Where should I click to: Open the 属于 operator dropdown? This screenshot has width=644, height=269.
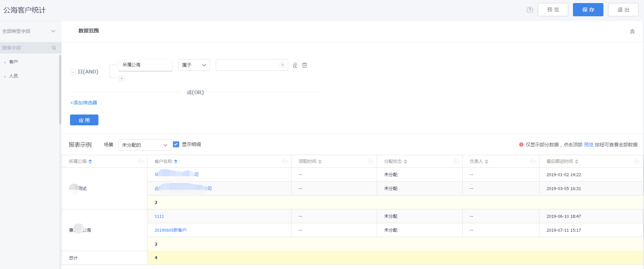(x=194, y=65)
